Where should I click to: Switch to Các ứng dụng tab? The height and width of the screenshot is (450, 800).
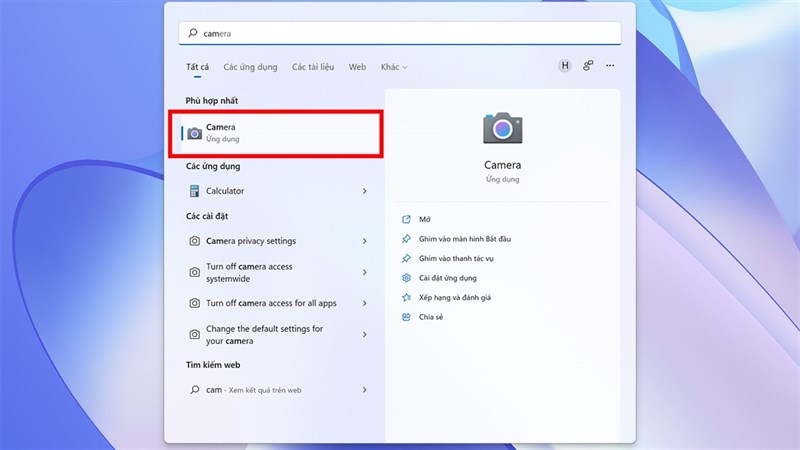(x=251, y=67)
